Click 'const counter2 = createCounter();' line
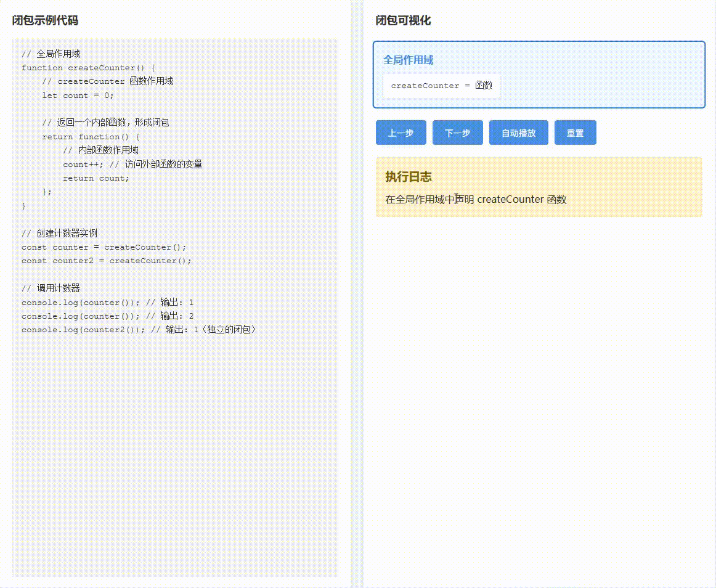 click(107, 261)
